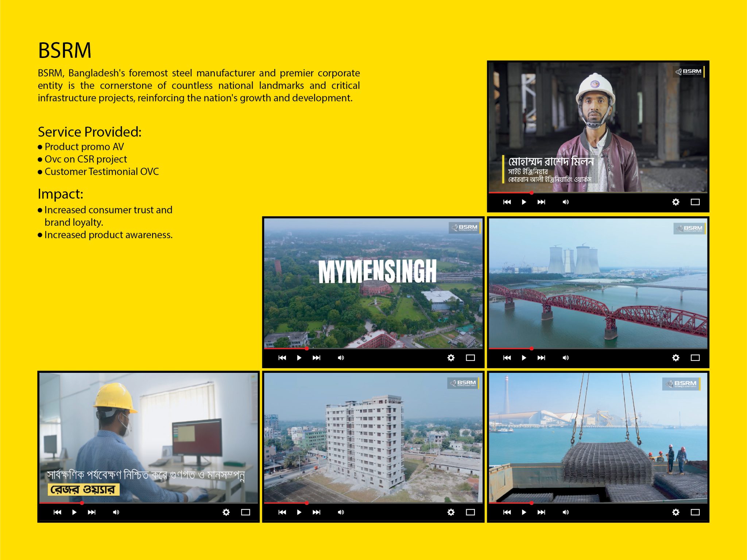This screenshot has width=747, height=560.
Task: Toggle fullscreen on the white high-rise video
Action: point(471,512)
